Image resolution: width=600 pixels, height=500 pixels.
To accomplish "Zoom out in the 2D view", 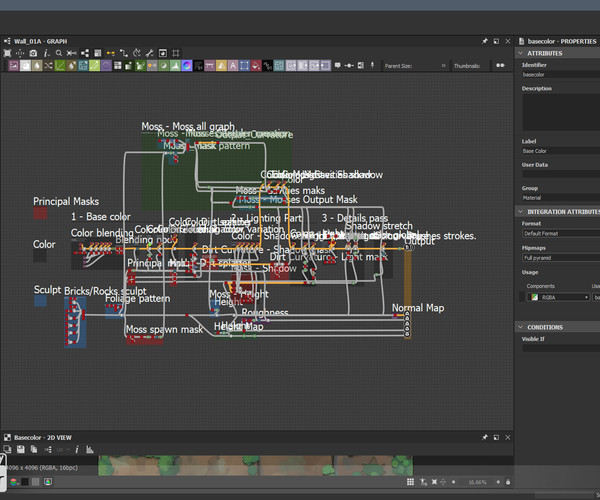I will (x=453, y=482).
